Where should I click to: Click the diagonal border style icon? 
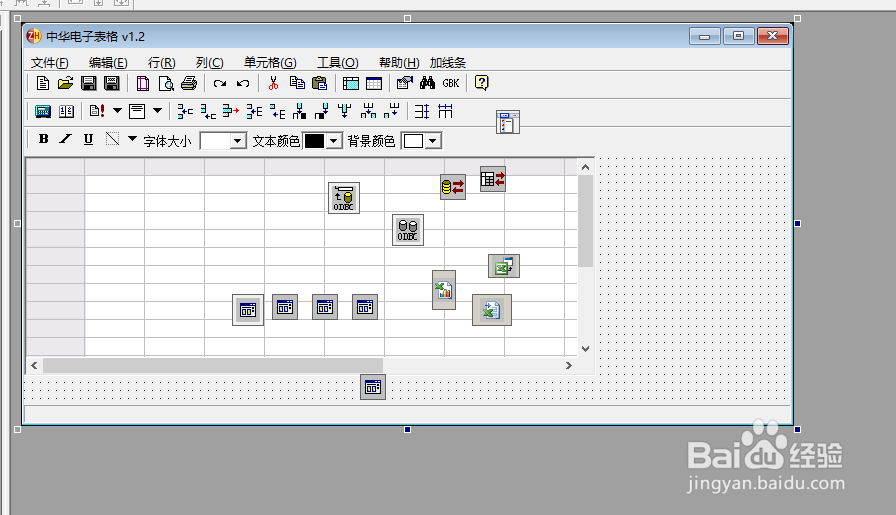pyautogui.click(x=113, y=139)
